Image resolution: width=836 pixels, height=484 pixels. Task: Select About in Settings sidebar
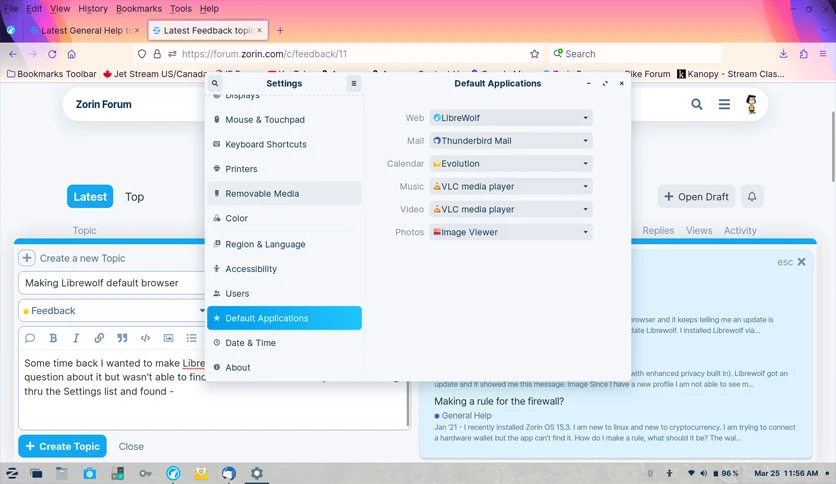click(284, 367)
